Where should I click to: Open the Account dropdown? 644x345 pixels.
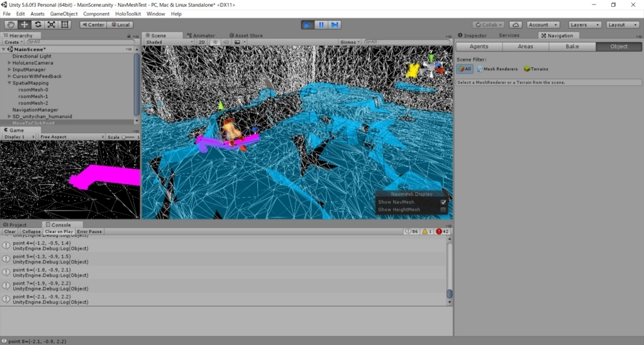tap(543, 25)
